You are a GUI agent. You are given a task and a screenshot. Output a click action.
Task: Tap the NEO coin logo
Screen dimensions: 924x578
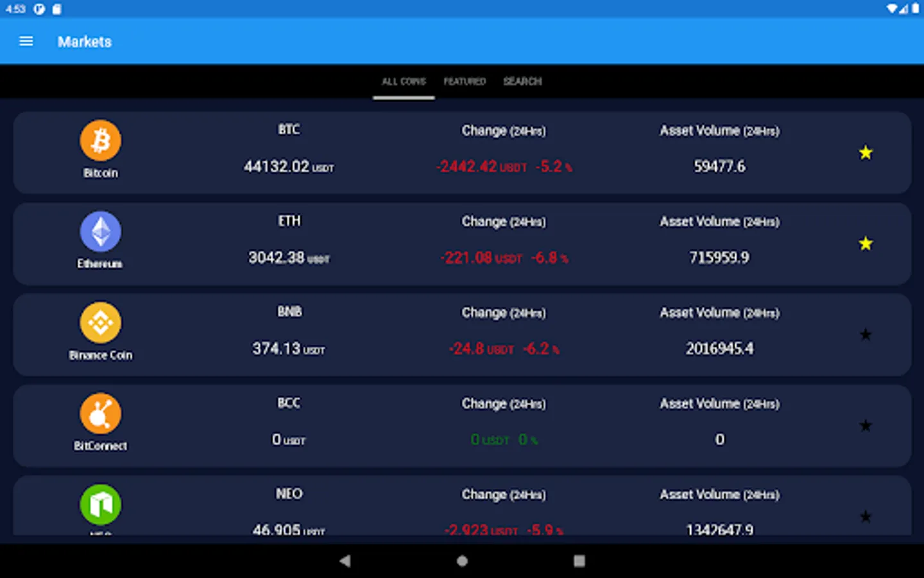pyautogui.click(x=101, y=505)
